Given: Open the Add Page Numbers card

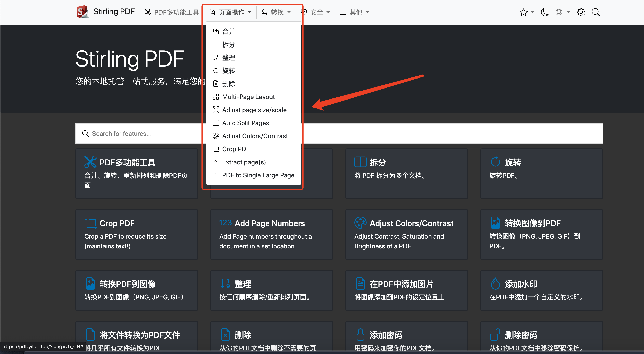Looking at the screenshot, I should pos(271,234).
